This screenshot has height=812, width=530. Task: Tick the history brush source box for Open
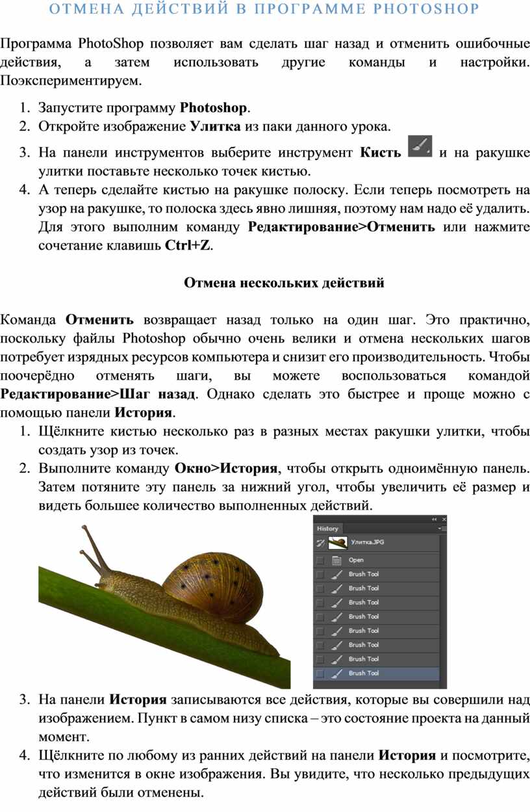pos(320,560)
